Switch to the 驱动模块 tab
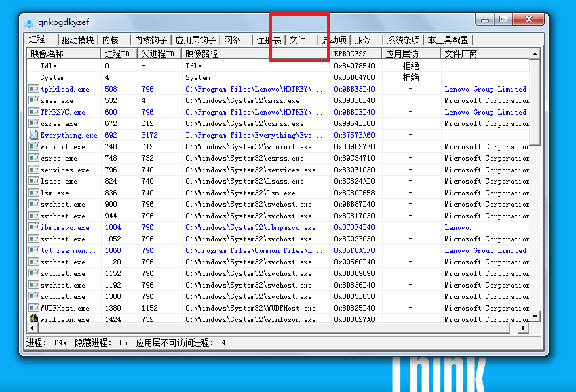Screen dimensions: 576x392 tap(77, 40)
